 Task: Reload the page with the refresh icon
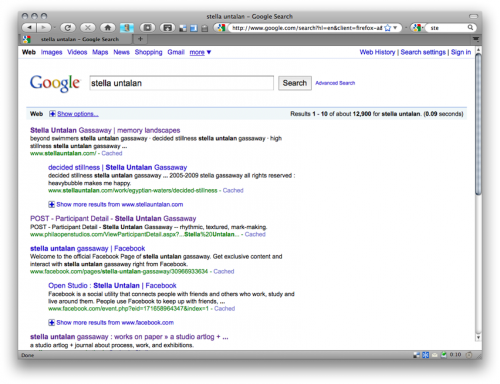click(67, 28)
